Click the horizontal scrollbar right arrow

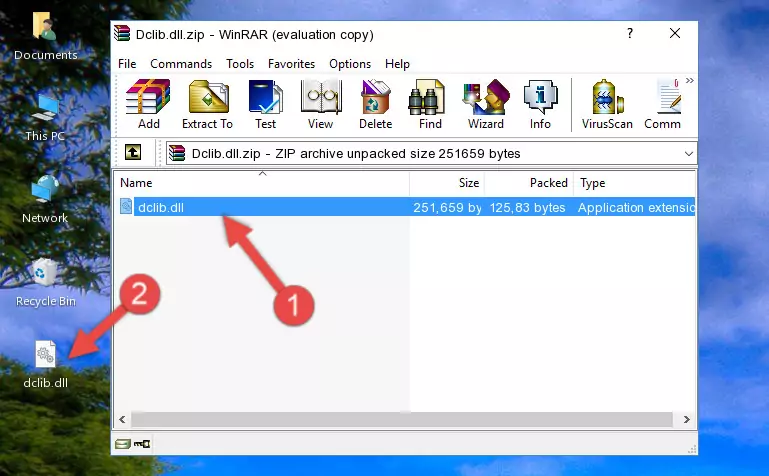(x=687, y=419)
